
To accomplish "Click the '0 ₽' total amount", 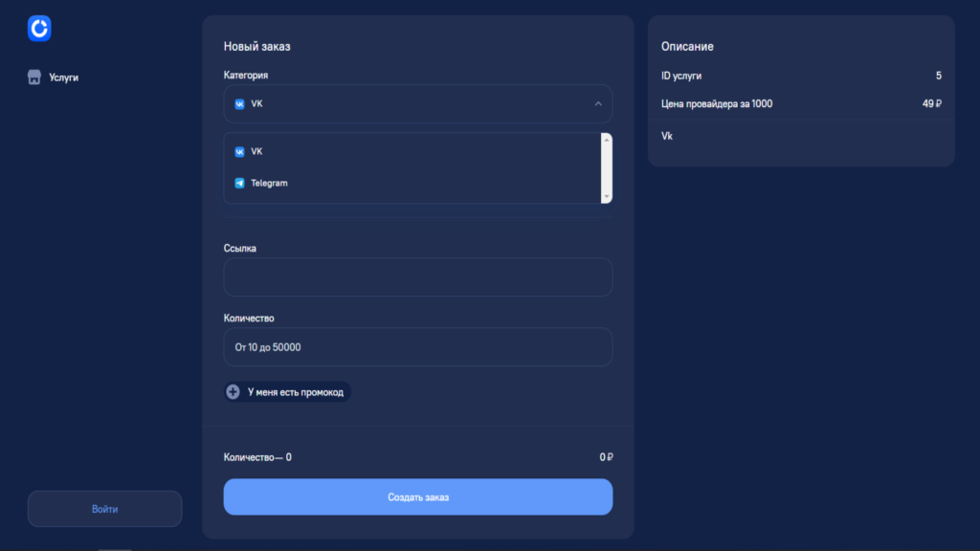I will coord(606,457).
